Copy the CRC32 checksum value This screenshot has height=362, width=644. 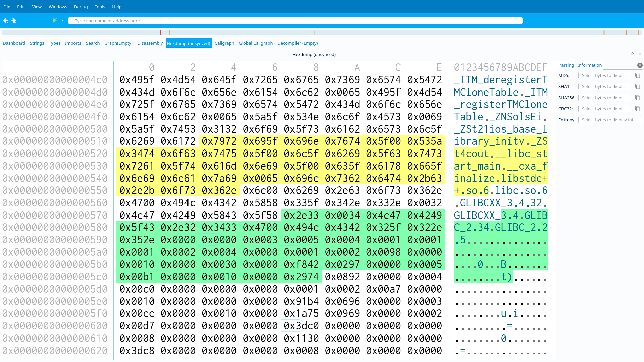click(x=638, y=109)
